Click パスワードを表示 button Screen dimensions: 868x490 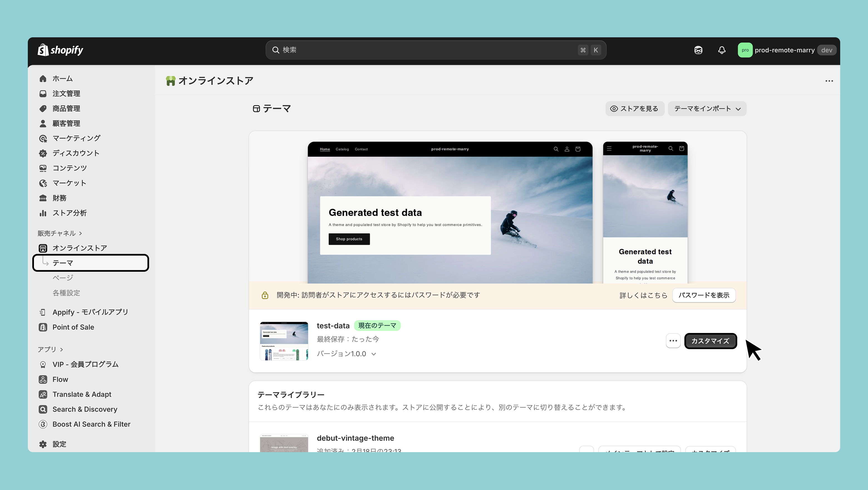(x=704, y=295)
